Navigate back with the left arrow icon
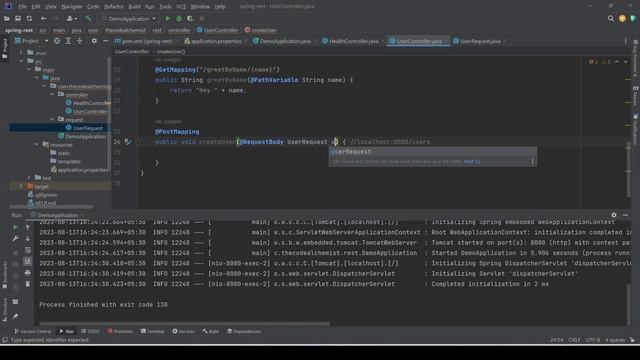Screen dimensions: 640x360 pyautogui.click(x=43, y=18)
